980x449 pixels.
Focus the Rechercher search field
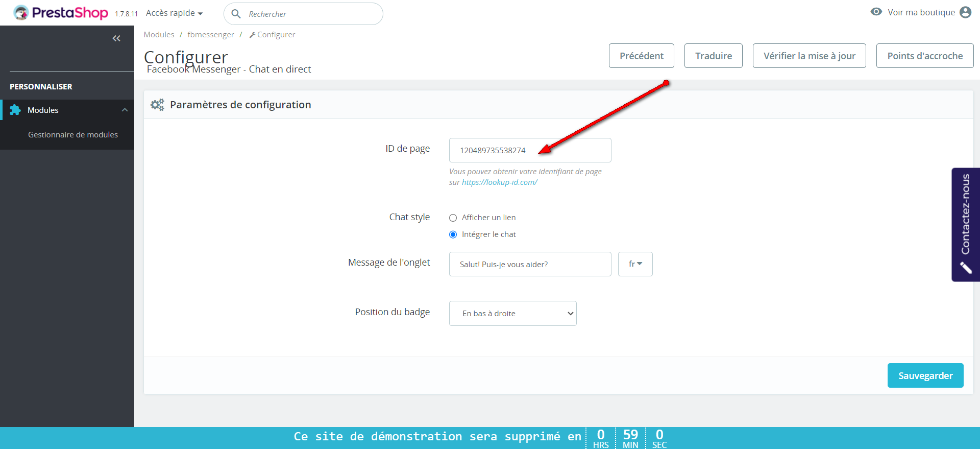pos(303,14)
